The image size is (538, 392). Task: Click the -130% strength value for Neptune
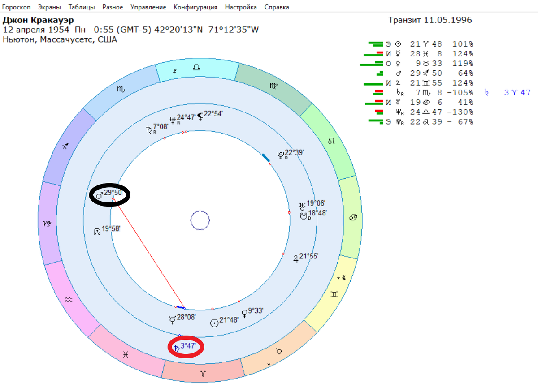[x=460, y=112]
